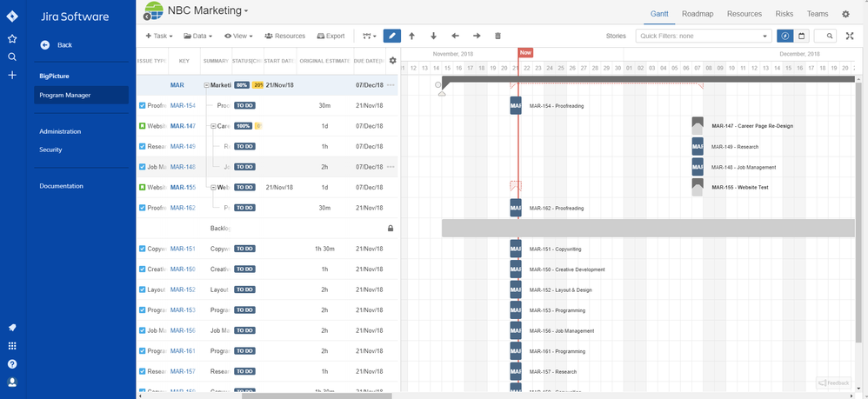Indent task with the right arrow
The height and width of the screenshot is (399, 868).
coord(477,36)
